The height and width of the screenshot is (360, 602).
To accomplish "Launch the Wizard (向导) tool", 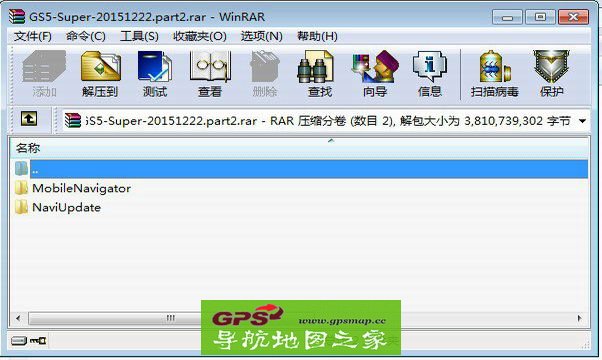I will (375, 74).
